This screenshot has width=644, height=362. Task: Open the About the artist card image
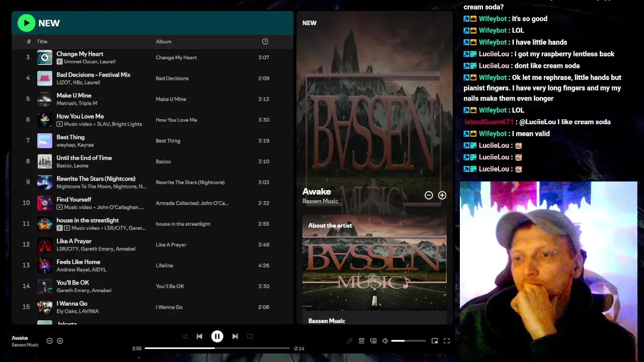tap(374, 263)
